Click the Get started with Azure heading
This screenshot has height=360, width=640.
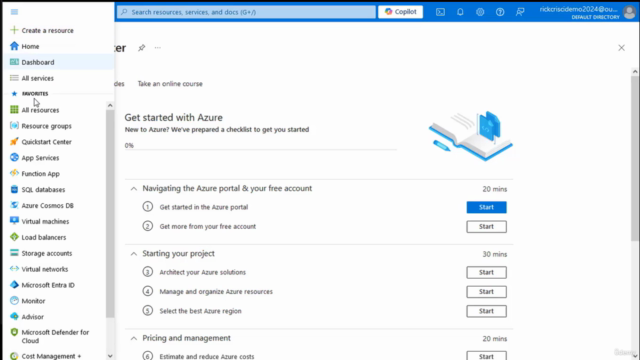[x=173, y=118]
